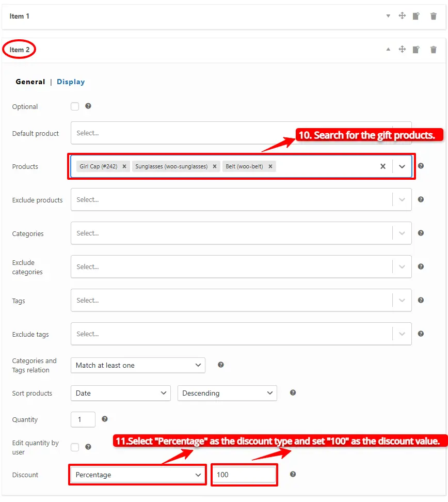
Task: Click the discount value field showing 100
Action: click(x=244, y=475)
